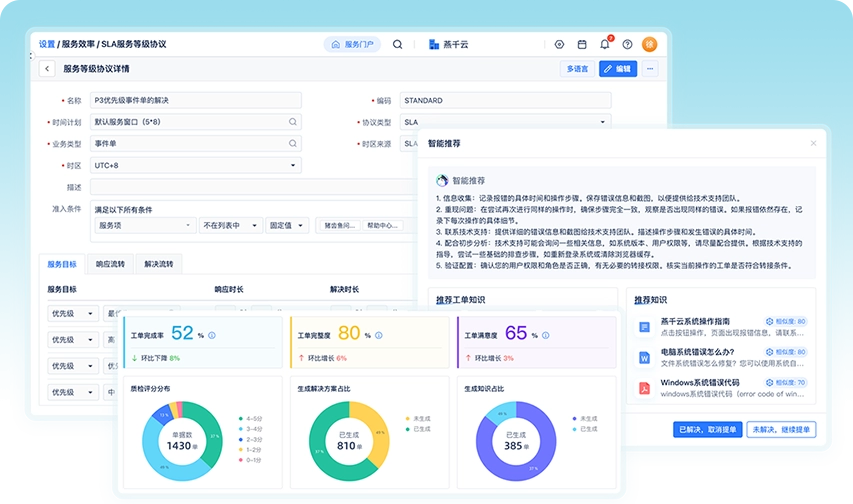Click the search magnifier in the top bar
853x504 pixels.
[398, 45]
